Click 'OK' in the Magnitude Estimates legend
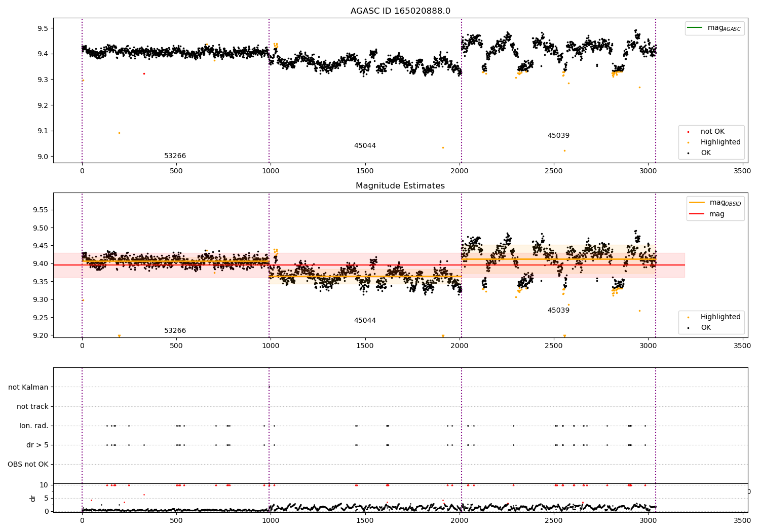This screenshot has height=532, width=760. [706, 328]
